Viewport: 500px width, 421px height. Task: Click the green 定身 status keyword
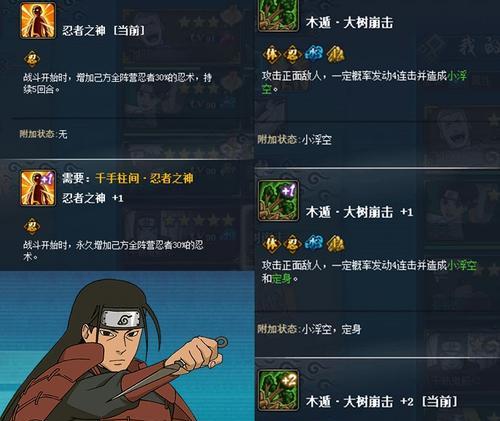[282, 279]
